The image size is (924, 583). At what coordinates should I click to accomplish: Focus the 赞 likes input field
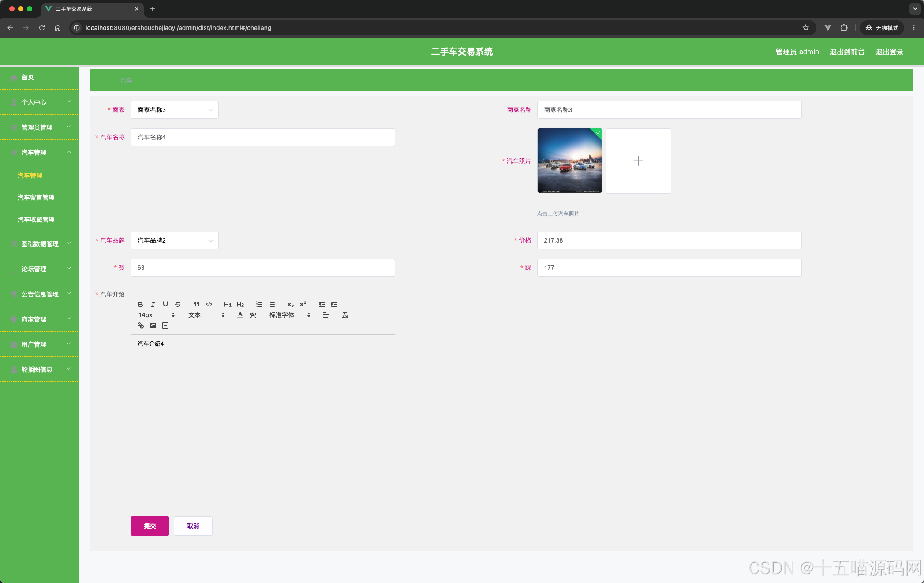(263, 268)
